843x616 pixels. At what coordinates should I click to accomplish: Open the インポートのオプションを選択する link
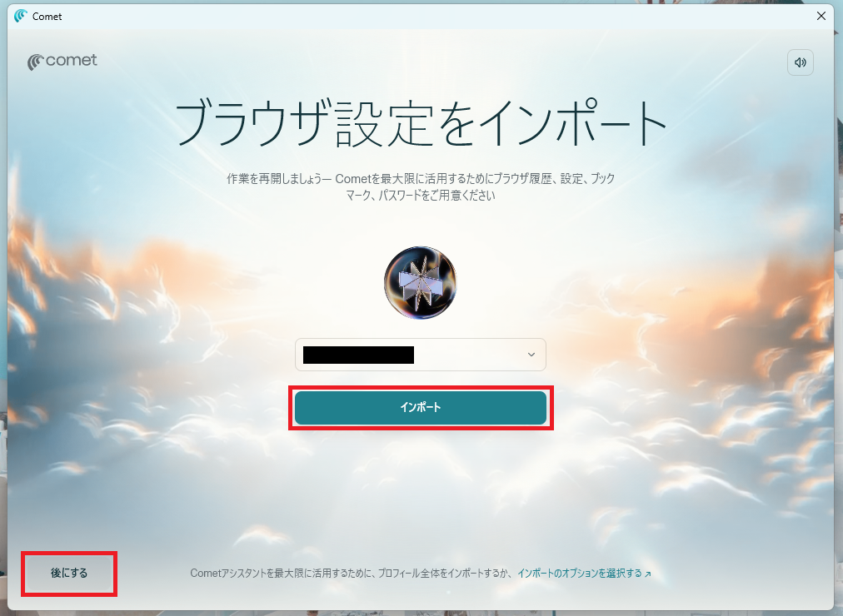click(584, 573)
